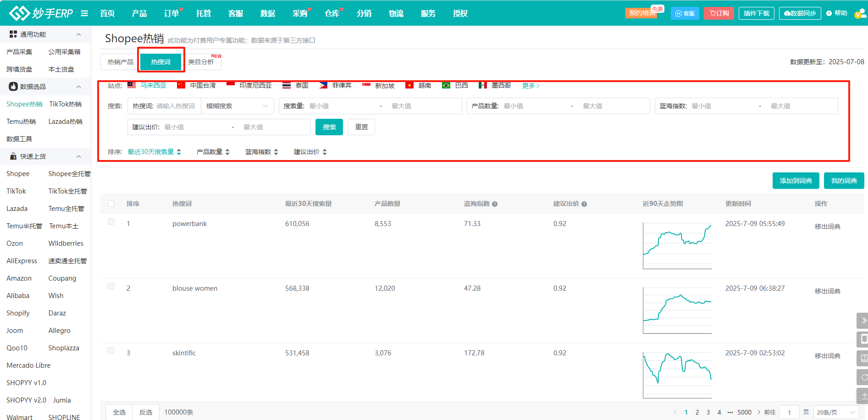Click the 添加到词典 button

tap(796, 181)
